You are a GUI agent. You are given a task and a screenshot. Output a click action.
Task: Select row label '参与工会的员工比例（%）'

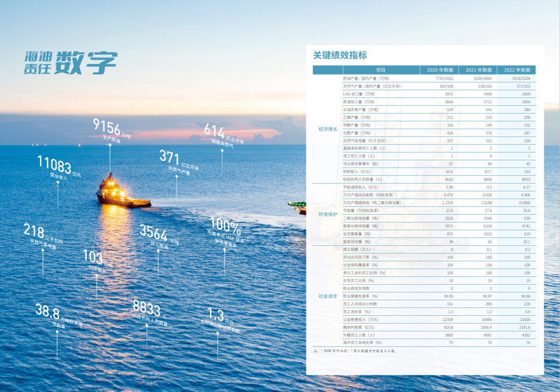[365, 273]
